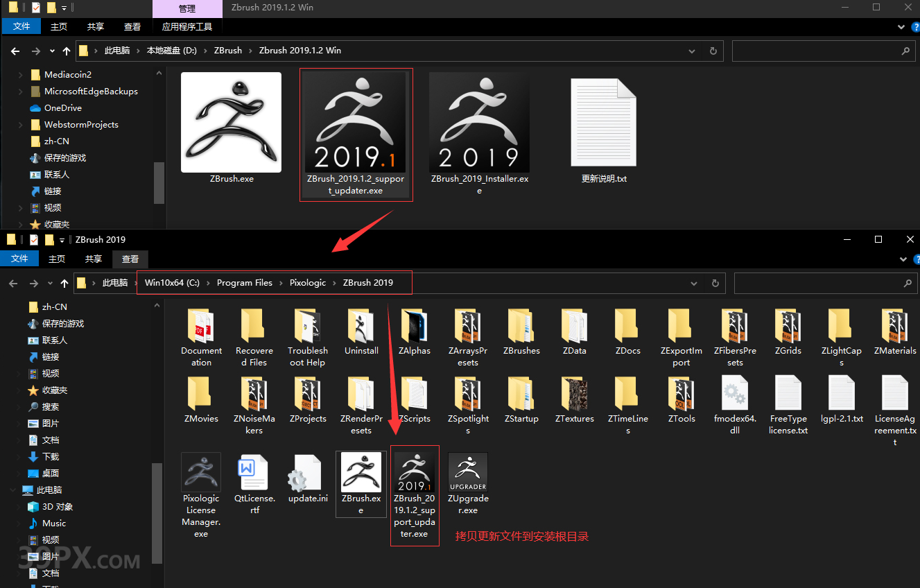Open the Recovered Files folder
The height and width of the screenshot is (588, 920).
(x=254, y=337)
